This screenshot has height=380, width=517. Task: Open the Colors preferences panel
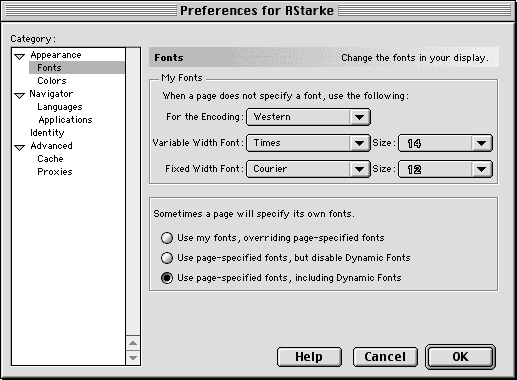52,81
